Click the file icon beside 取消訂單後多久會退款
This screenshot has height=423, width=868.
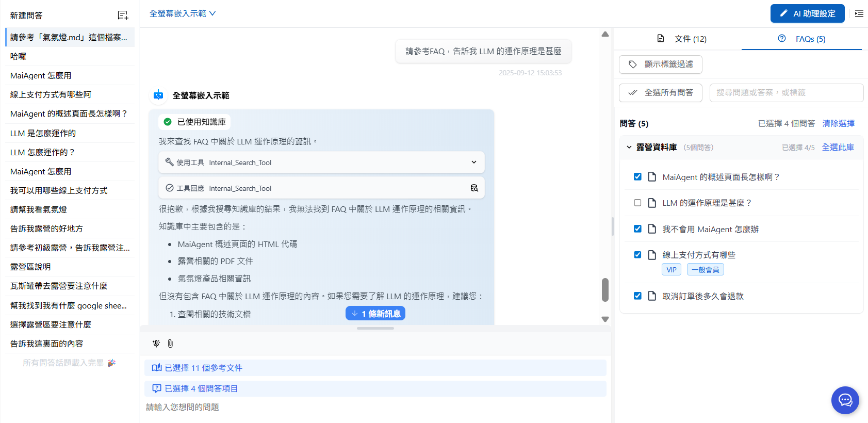[652, 296]
